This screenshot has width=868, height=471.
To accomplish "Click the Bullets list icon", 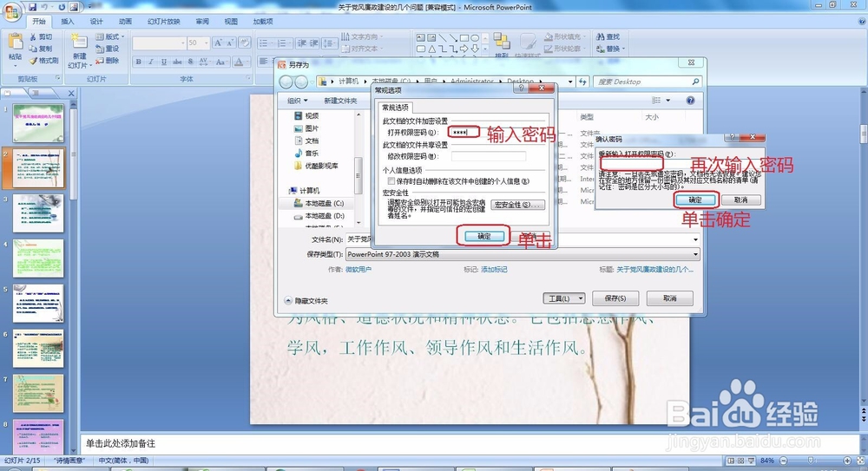I will [x=266, y=43].
